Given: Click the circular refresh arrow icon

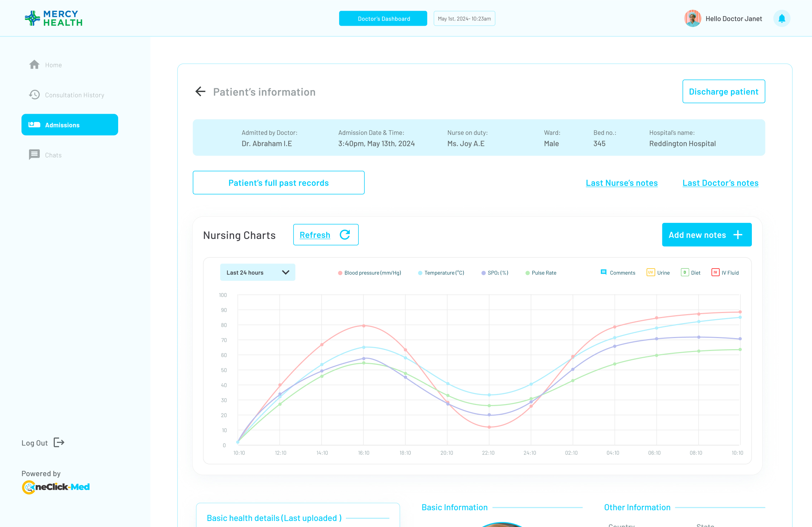Looking at the screenshot, I should (x=345, y=235).
